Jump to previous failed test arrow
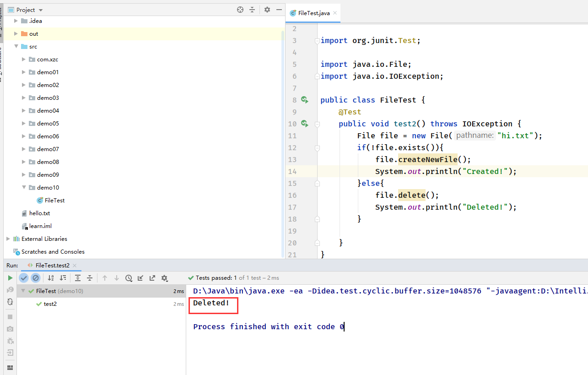The width and height of the screenshot is (588, 375). coord(105,278)
